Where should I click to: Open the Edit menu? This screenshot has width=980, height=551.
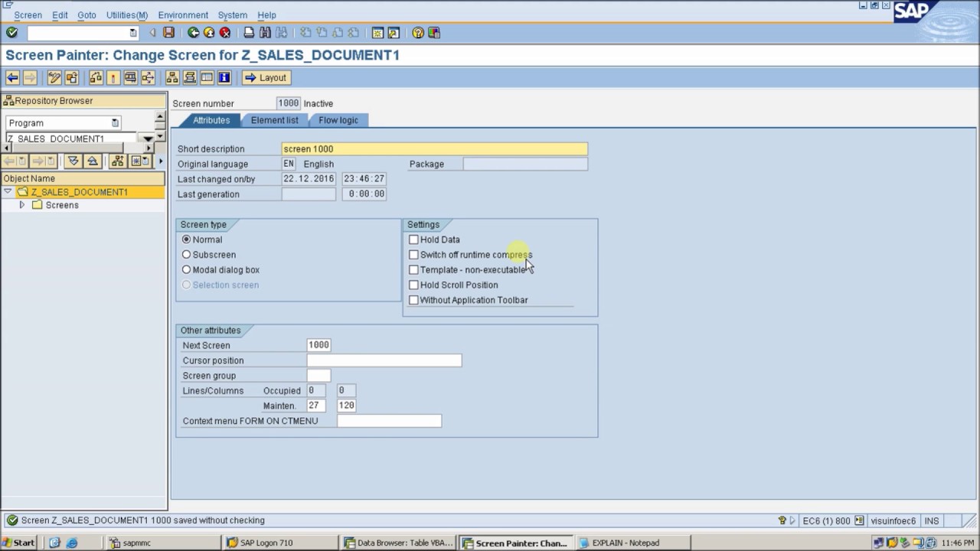(60, 15)
